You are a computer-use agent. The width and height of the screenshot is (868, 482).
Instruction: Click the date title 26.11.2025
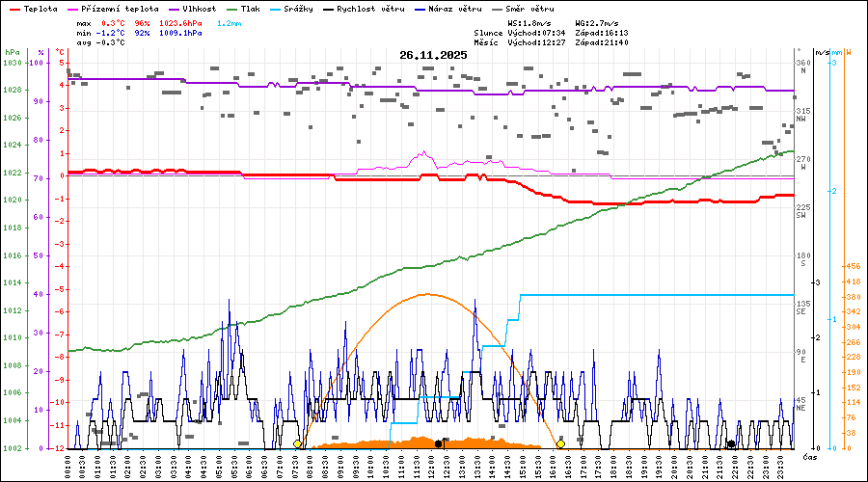coord(433,55)
